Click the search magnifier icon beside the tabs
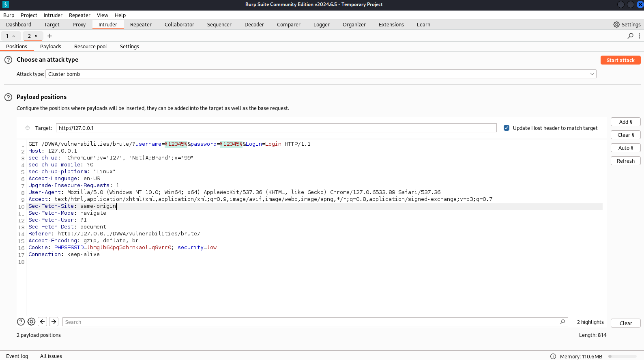The width and height of the screenshot is (644, 360). 631,36
